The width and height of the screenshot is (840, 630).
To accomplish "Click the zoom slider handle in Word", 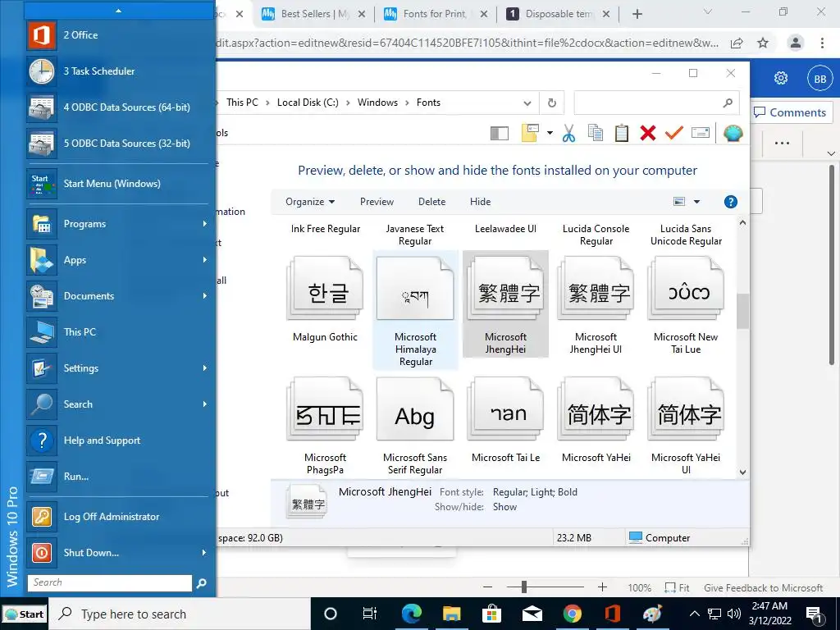I will [x=524, y=587].
